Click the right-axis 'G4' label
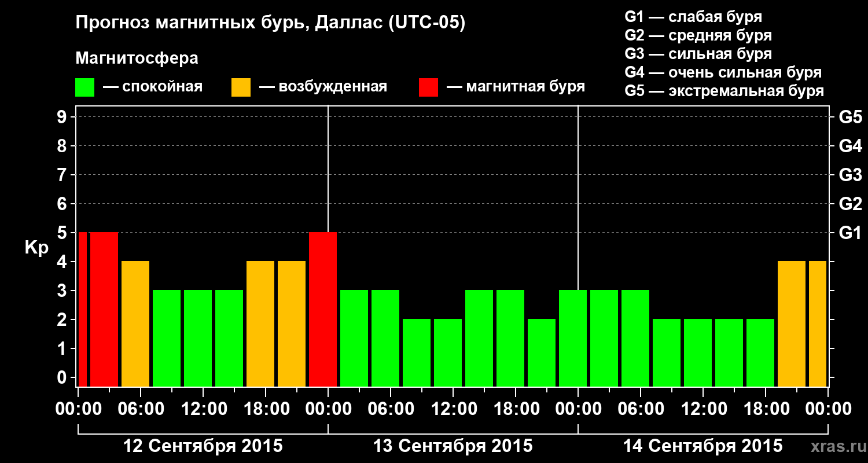Viewport: 868px width, 463px height. (850, 146)
